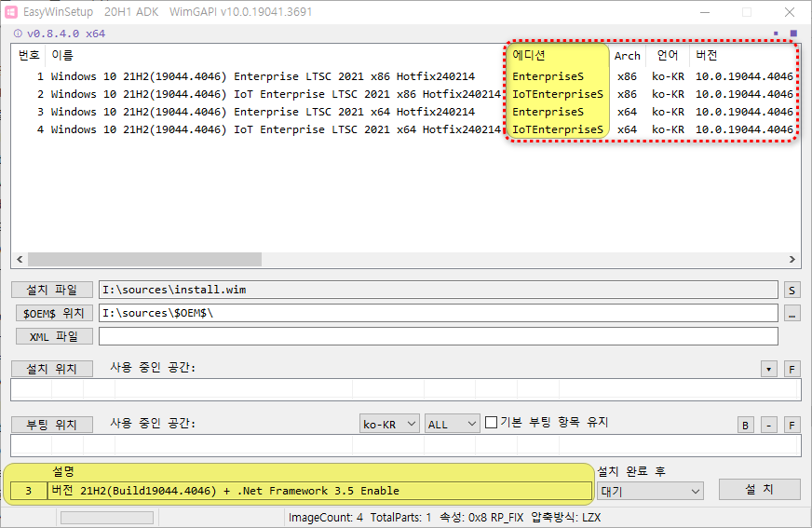Click the install.wim path input field
Screen dimensions: 812x528
[438, 290]
